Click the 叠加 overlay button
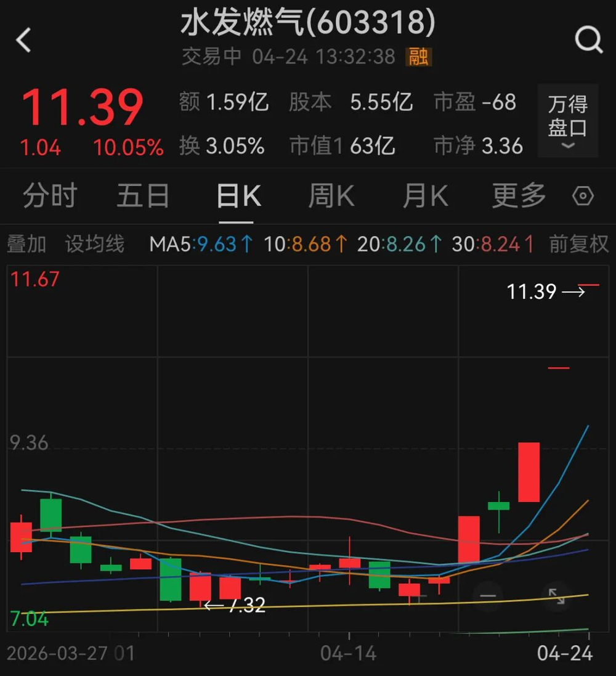This screenshot has width=616, height=676. pos(26,245)
